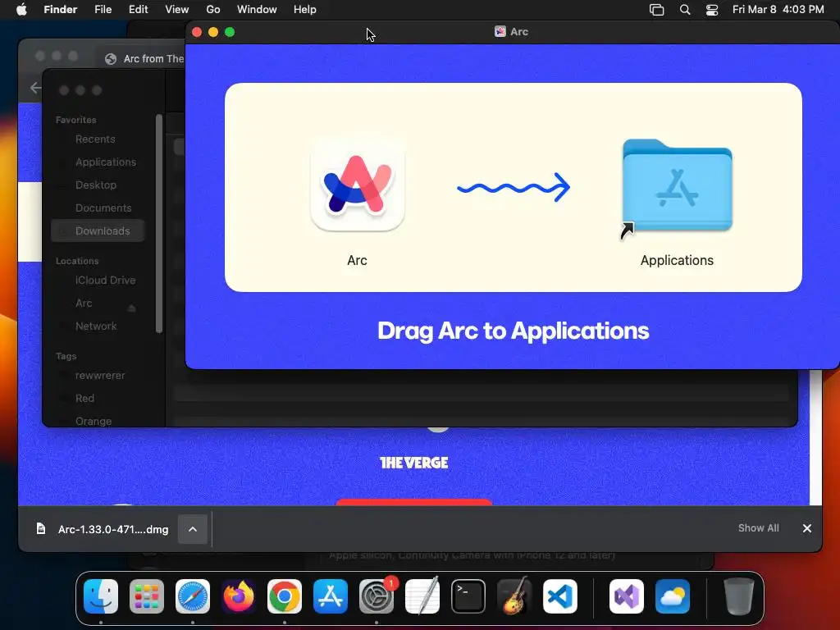Open the Window menu
Image resolution: width=840 pixels, height=630 pixels.
click(257, 10)
